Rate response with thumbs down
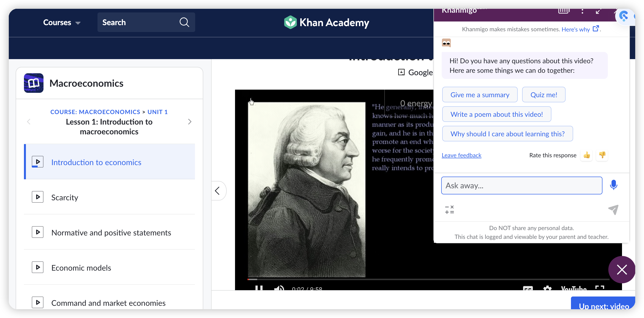 tap(602, 155)
